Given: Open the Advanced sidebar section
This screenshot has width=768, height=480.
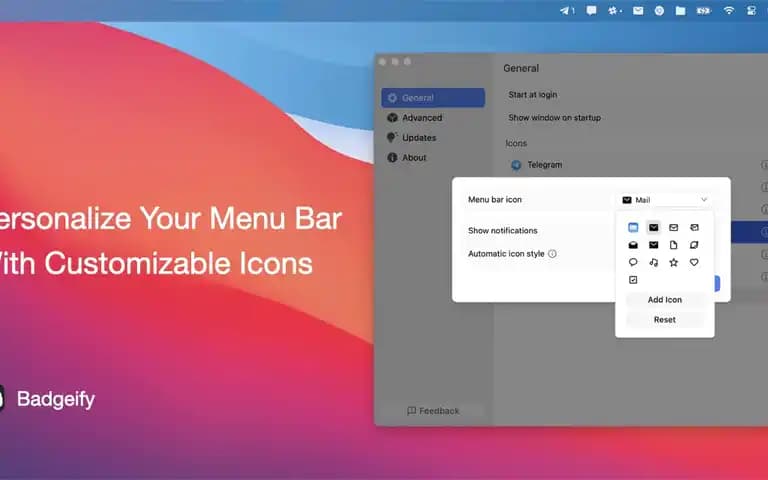Looking at the screenshot, I should coord(433,118).
